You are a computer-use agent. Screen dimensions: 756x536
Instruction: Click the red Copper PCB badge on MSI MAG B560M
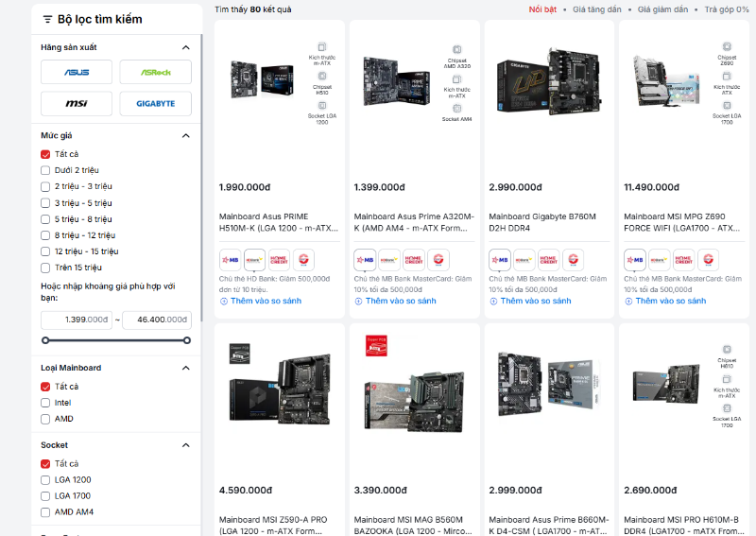tap(376, 345)
